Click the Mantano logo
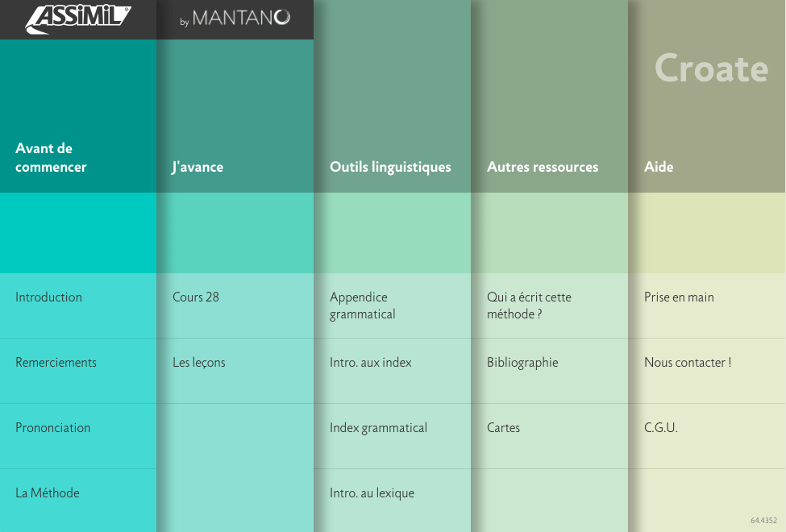The height and width of the screenshot is (532, 786). pos(235,19)
